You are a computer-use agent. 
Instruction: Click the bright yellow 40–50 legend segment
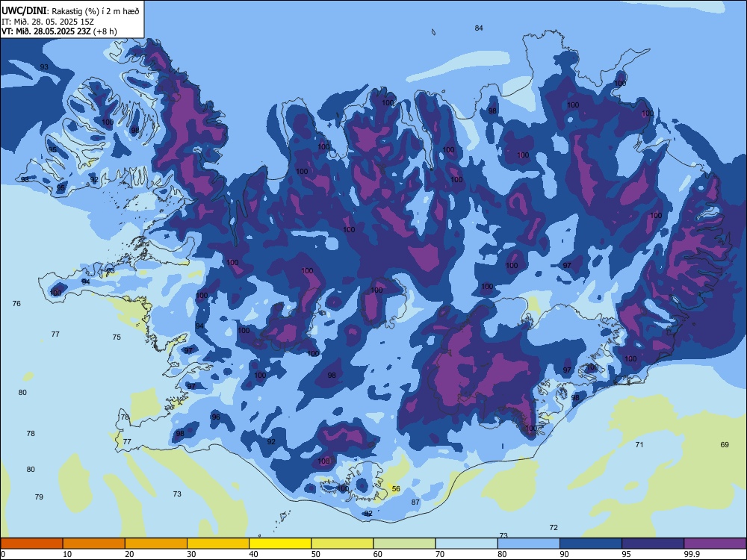280,544
